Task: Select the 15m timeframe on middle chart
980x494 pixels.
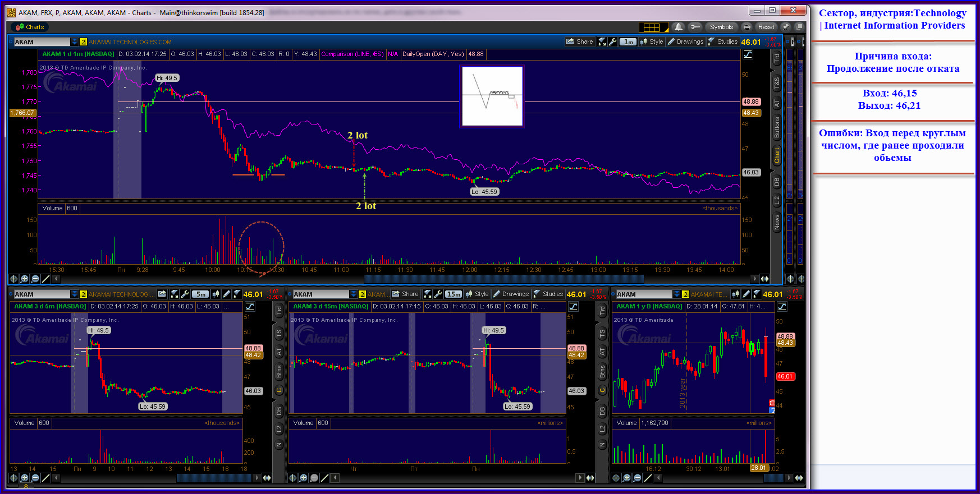Action: pos(454,294)
